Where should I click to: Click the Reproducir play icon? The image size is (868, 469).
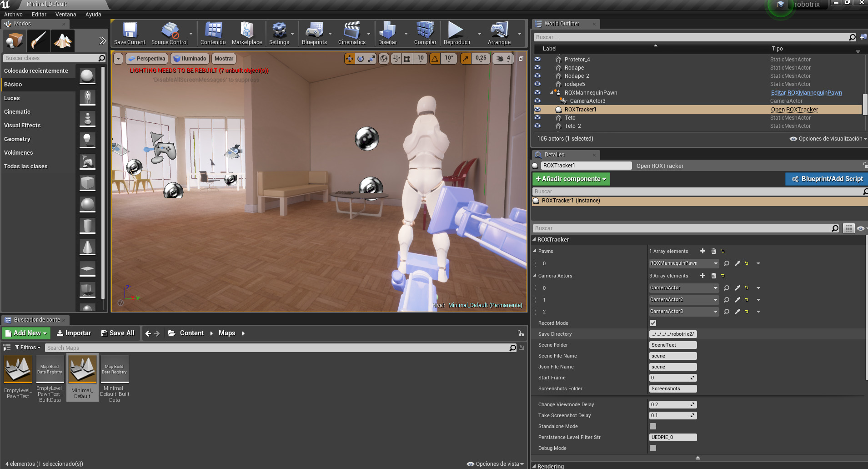(457, 33)
